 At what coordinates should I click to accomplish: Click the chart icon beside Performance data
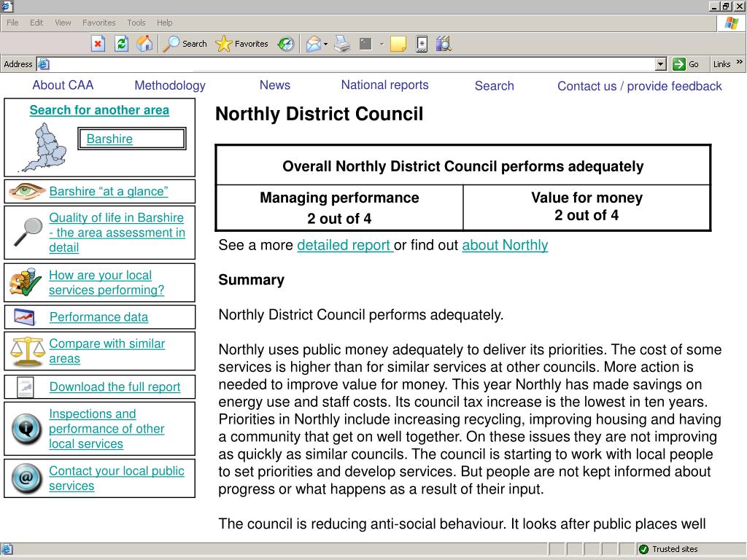pos(24,317)
